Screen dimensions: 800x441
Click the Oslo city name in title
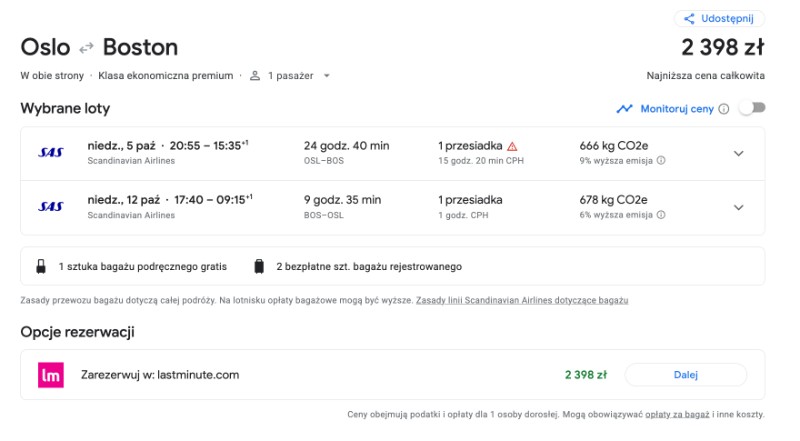click(45, 47)
